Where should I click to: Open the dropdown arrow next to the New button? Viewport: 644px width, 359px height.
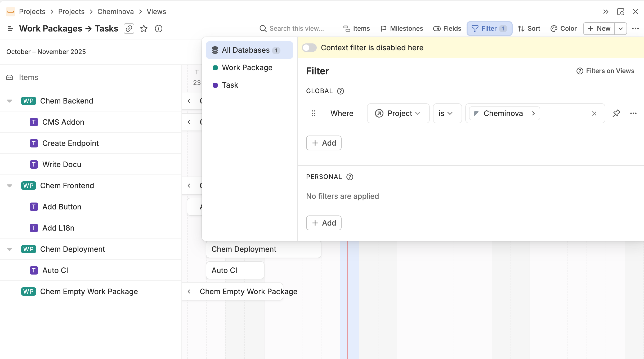pyautogui.click(x=621, y=29)
